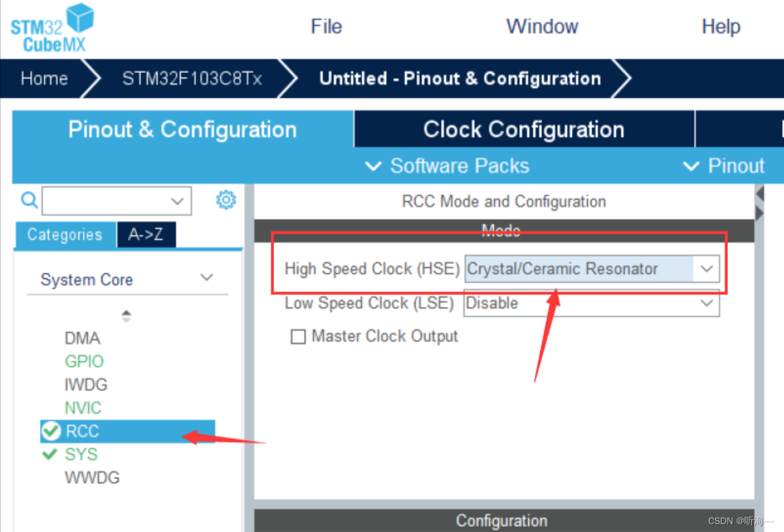
Task: Select WWDG in System Core list
Action: click(92, 478)
